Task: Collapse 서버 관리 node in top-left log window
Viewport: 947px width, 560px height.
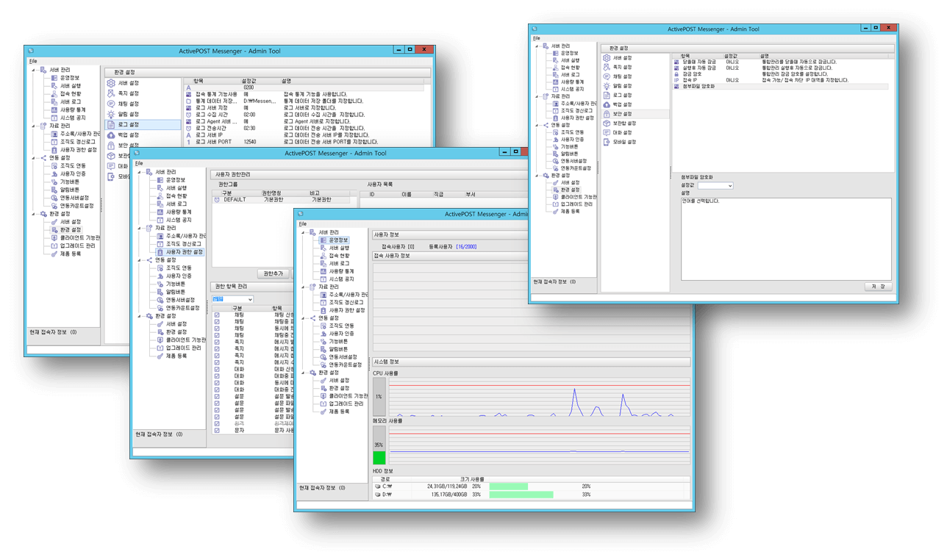Action: (x=35, y=70)
